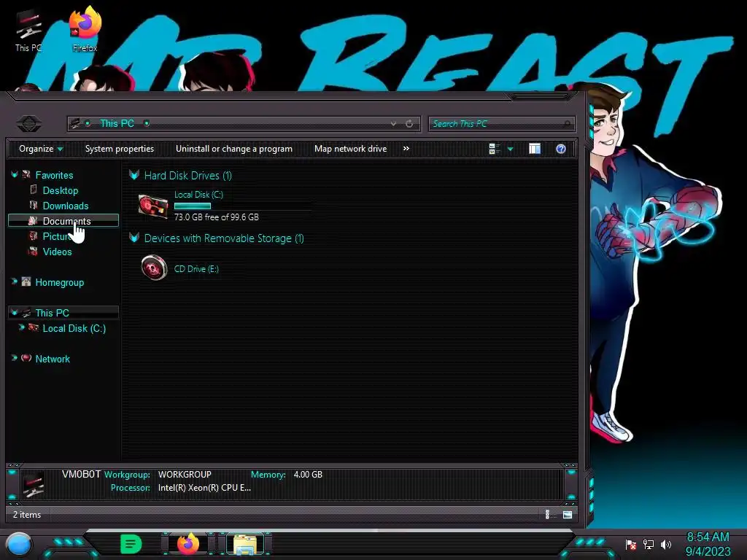
Task: Click the WORKGROUP value
Action: click(185, 475)
